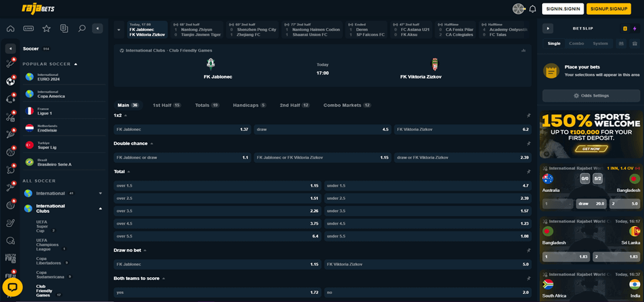Switch to the 1st Half tab
The height and width of the screenshot is (302, 644).
166,105
